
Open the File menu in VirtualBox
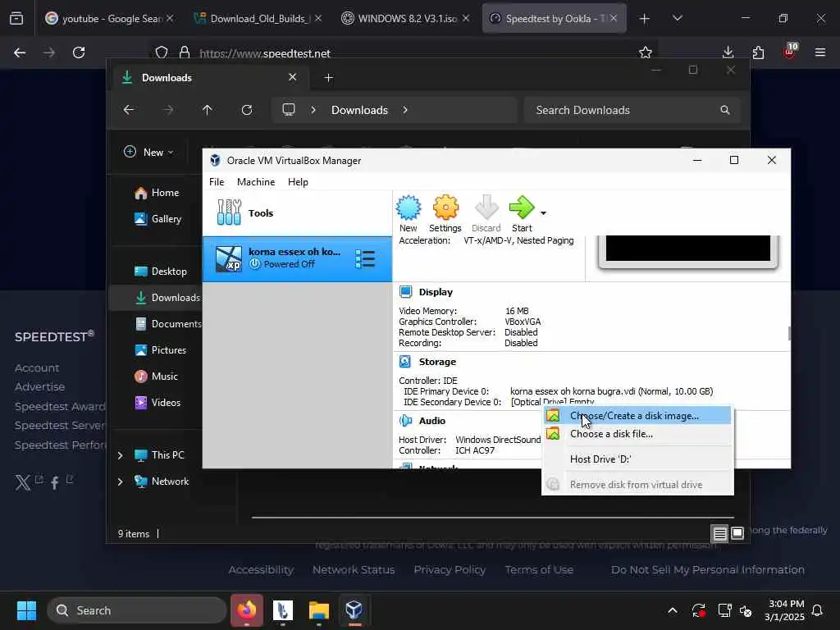tap(217, 182)
